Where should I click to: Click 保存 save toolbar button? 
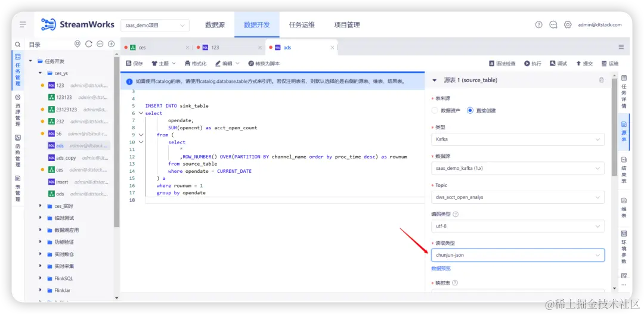tap(134, 64)
